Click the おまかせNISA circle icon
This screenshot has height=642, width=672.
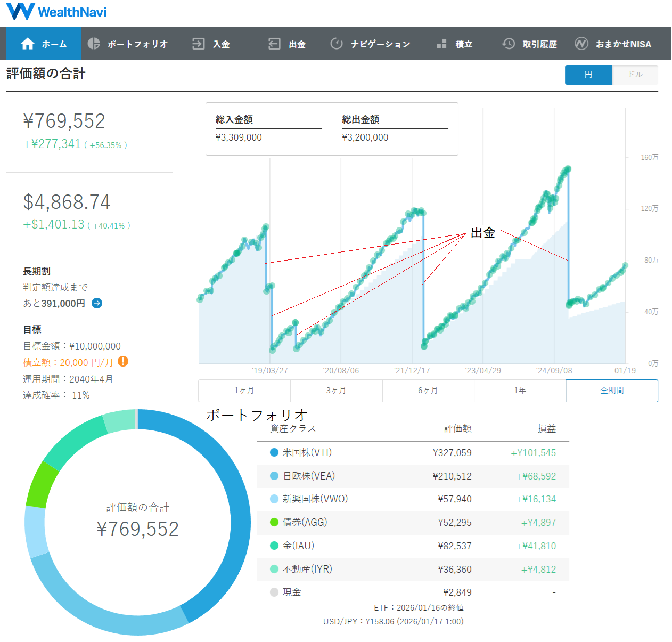(x=581, y=44)
